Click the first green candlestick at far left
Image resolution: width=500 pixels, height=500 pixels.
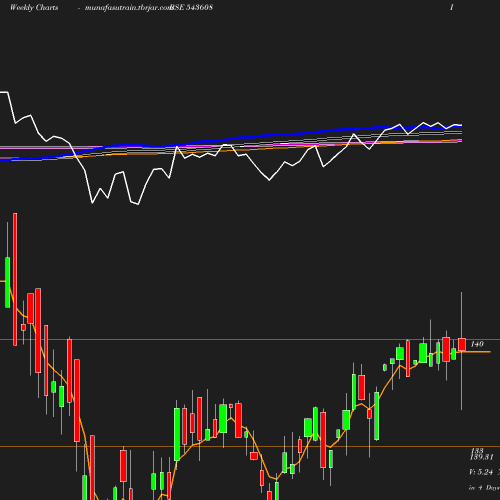click(x=7, y=282)
